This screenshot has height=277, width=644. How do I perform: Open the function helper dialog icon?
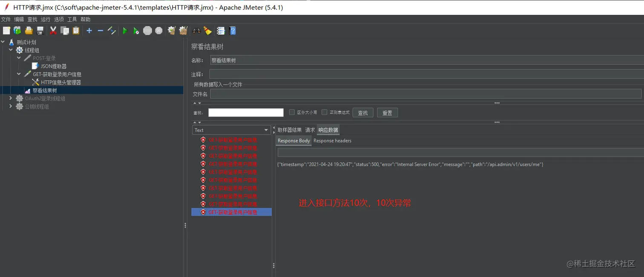(x=221, y=30)
